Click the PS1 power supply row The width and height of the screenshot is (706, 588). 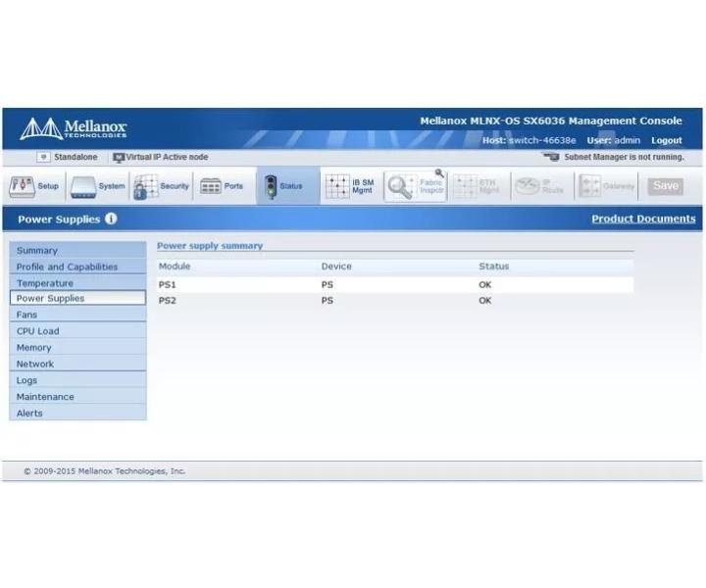(395, 285)
